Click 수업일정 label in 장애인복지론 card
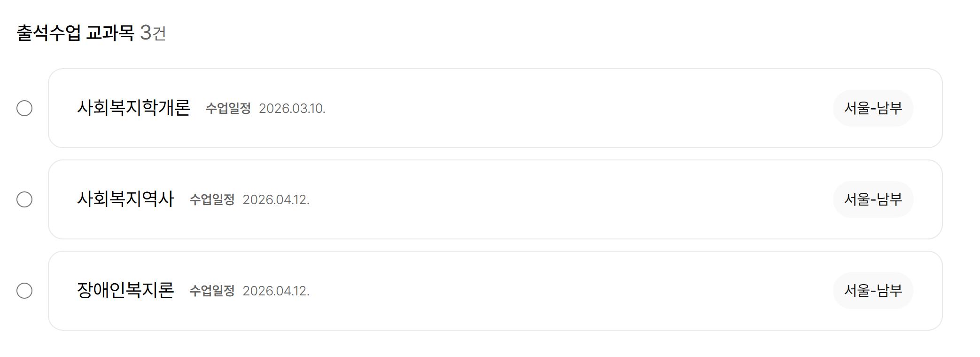980x357 pixels. coord(212,291)
